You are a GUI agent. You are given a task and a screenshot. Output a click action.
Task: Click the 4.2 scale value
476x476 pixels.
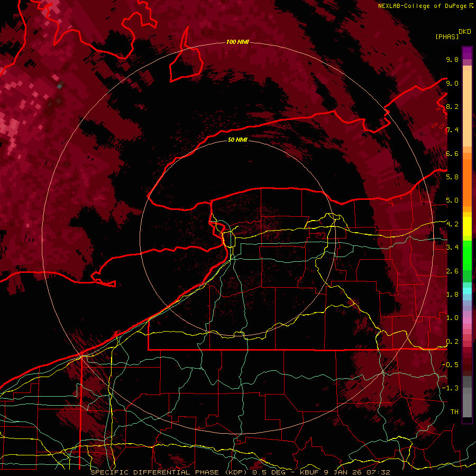pyautogui.click(x=452, y=224)
